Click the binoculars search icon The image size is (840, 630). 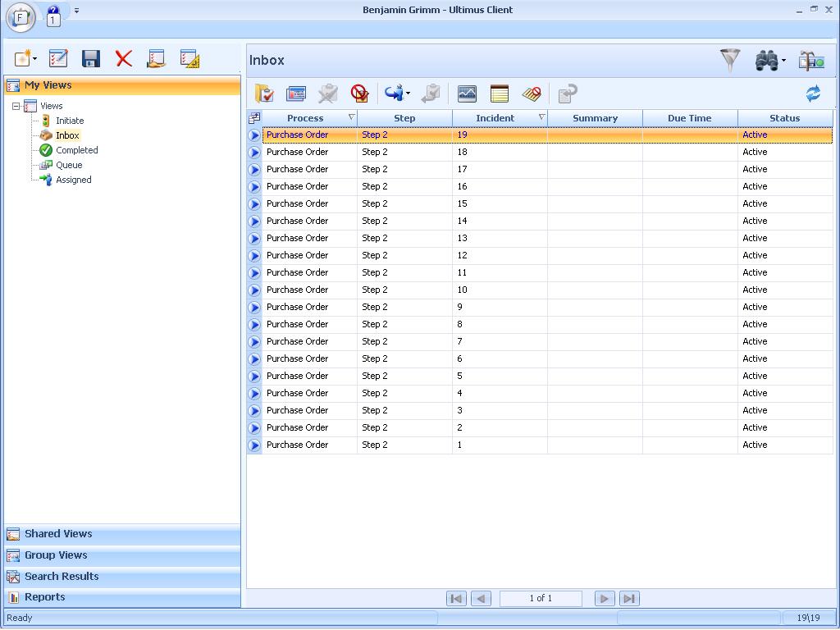pos(767,61)
